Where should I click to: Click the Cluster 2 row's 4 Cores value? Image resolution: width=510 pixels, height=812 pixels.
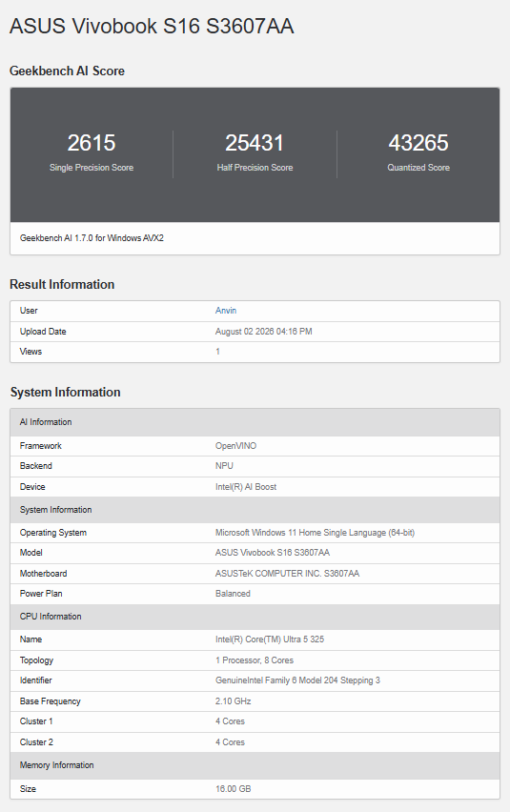tap(230, 742)
